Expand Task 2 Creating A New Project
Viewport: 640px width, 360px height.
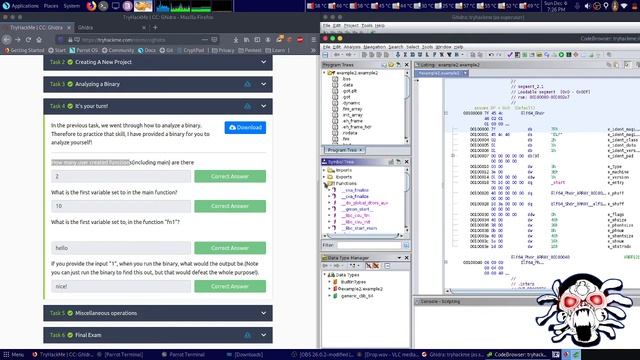pos(158,62)
